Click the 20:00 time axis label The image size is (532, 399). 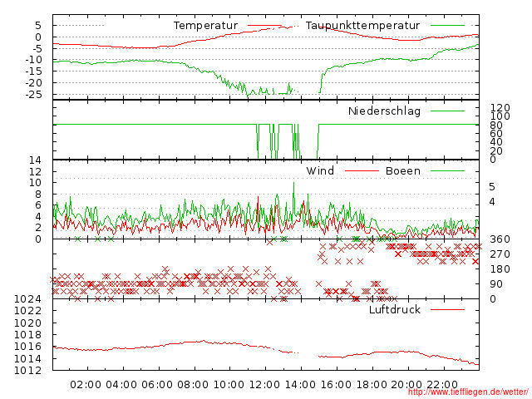pyautogui.click(x=406, y=385)
